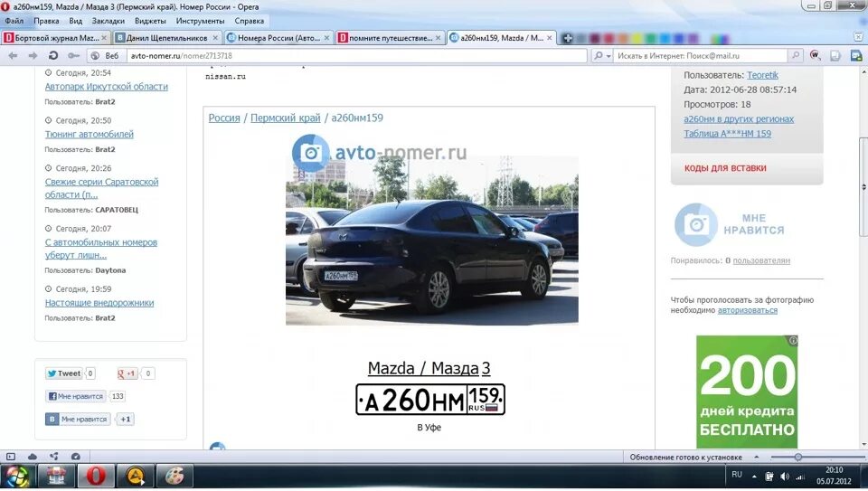Toggle the Opera panels icon in status bar
Screen dimensions: 868x491
[11, 457]
